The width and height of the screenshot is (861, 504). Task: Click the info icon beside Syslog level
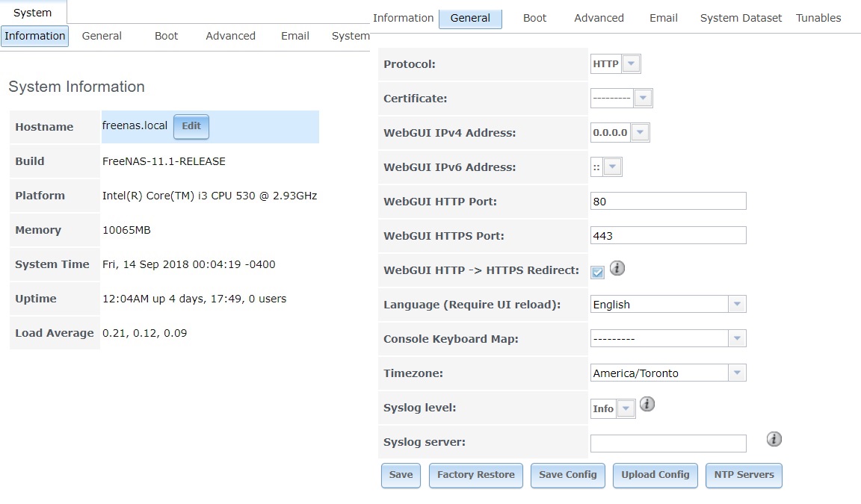point(647,404)
